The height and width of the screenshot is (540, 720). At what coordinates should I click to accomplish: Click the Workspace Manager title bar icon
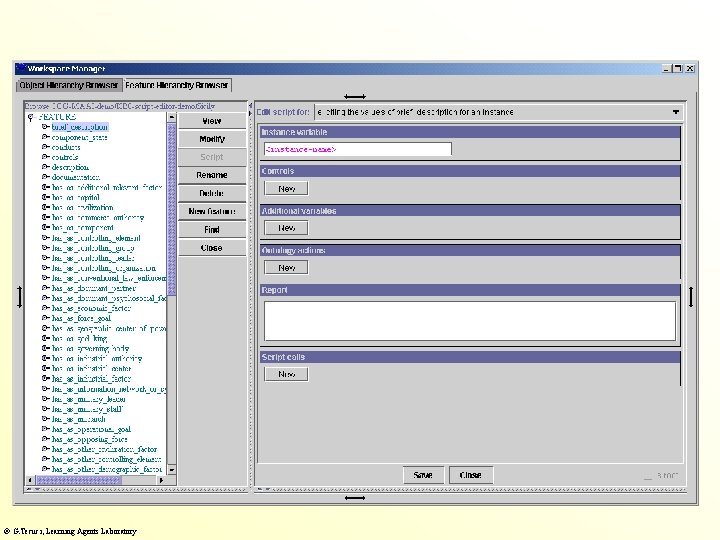click(21, 68)
